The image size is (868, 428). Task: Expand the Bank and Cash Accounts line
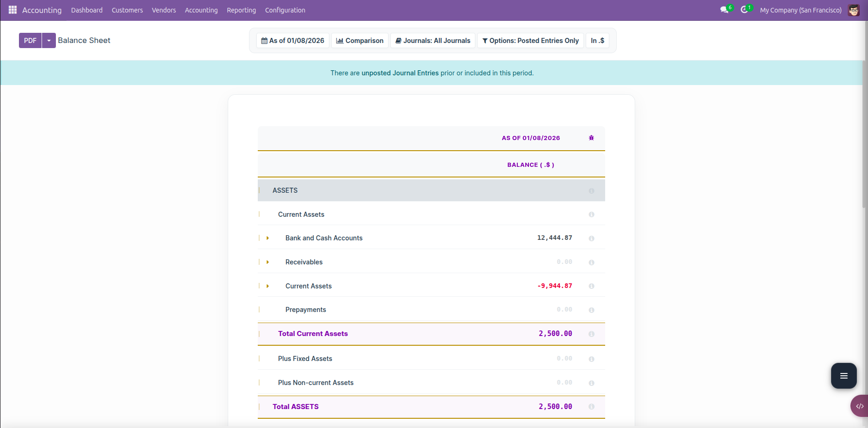267,238
